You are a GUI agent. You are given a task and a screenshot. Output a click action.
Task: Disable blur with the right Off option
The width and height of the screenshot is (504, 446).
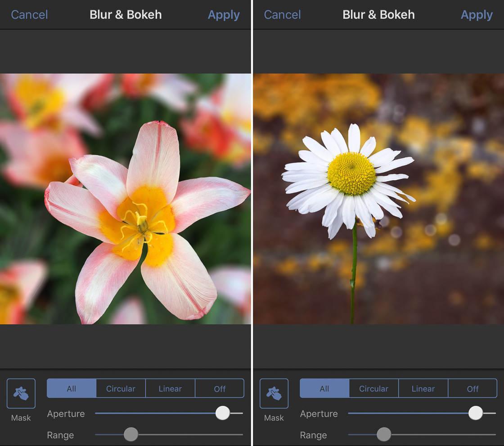[472, 388]
